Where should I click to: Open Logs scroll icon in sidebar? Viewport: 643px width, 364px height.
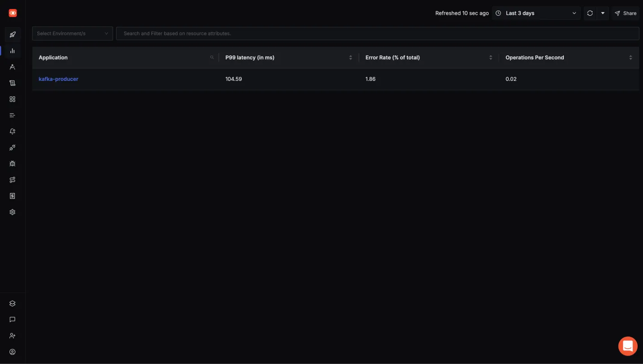tap(13, 83)
